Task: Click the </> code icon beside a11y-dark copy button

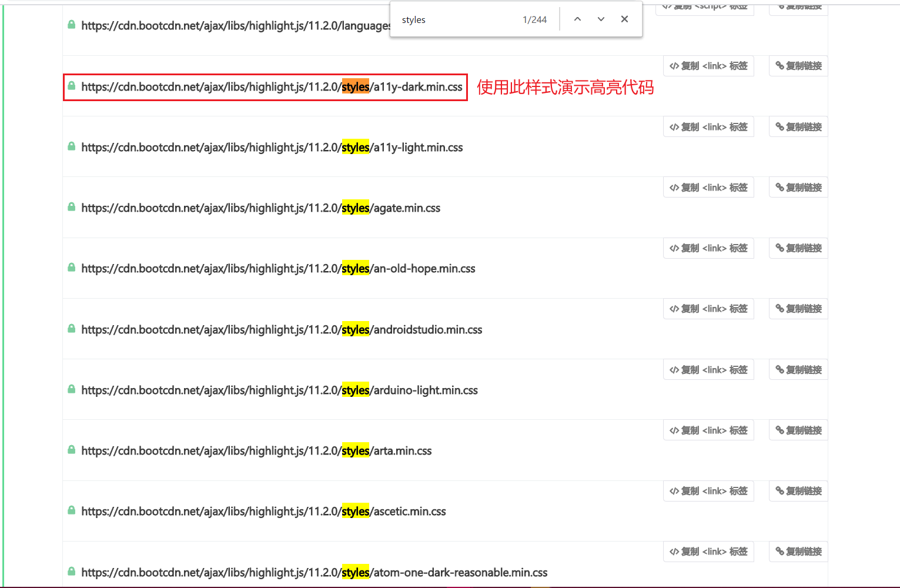Action: (673, 66)
